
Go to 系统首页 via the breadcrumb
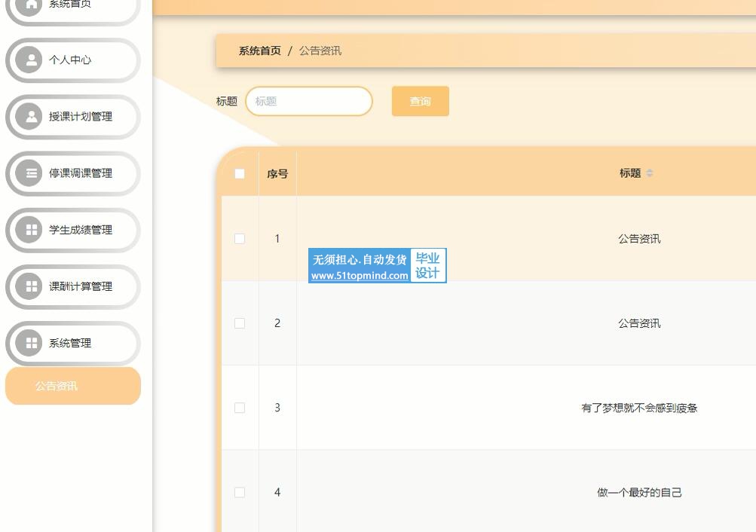259,51
